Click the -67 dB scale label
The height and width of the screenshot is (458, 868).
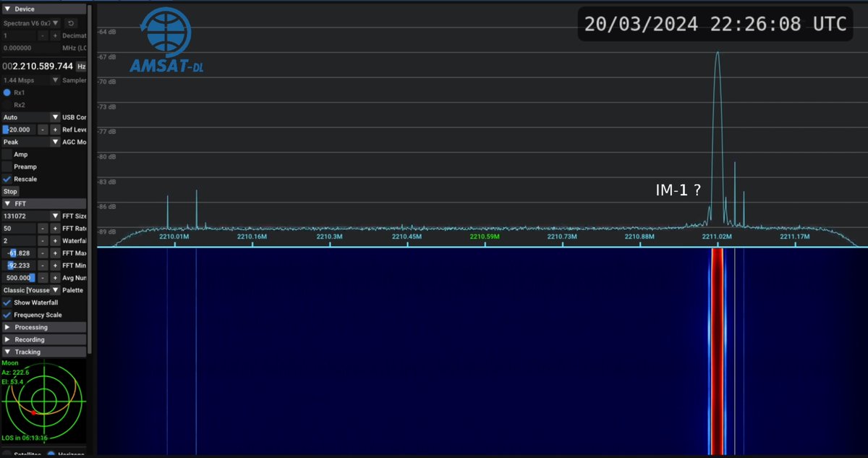tap(108, 56)
